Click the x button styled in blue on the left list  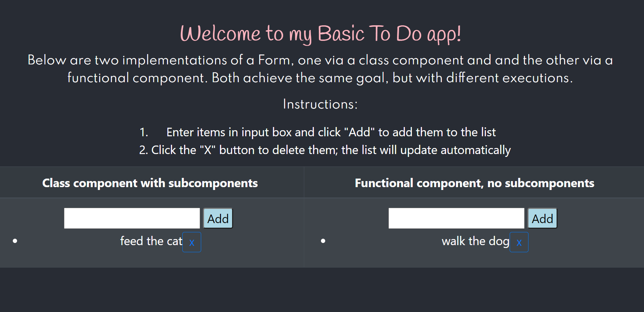pos(191,242)
